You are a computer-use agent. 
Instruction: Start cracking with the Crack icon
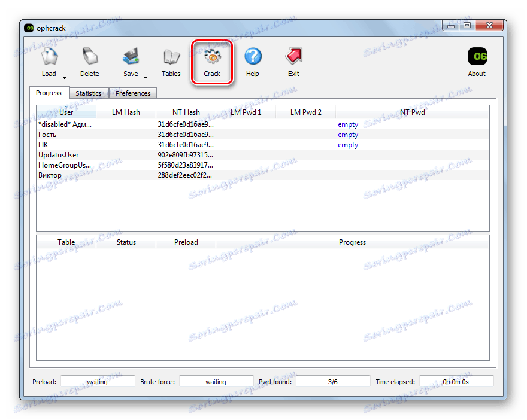(x=212, y=56)
